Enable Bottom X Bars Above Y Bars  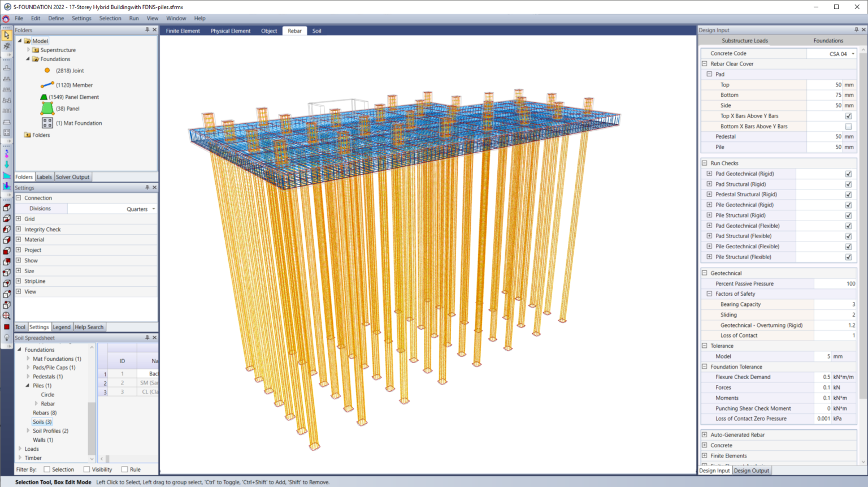point(848,127)
